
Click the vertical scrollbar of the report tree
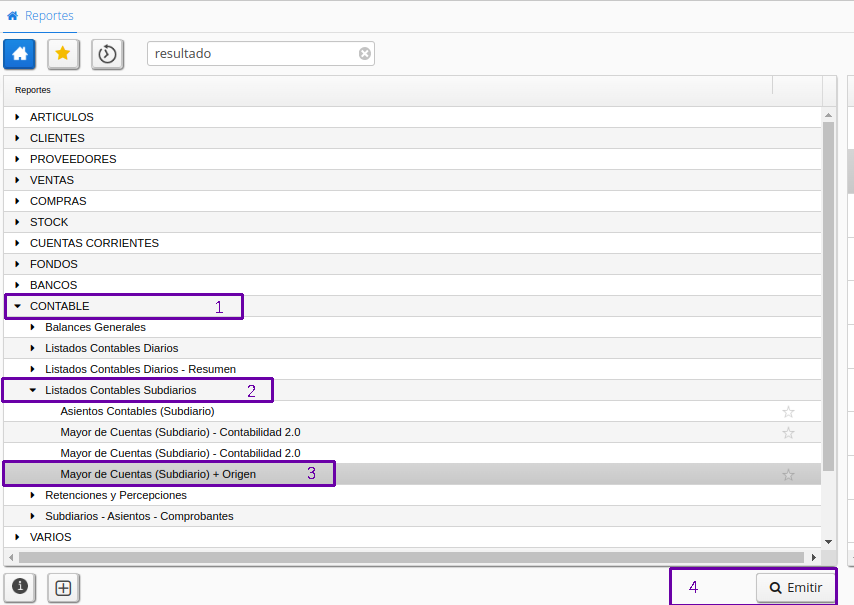pos(828,296)
